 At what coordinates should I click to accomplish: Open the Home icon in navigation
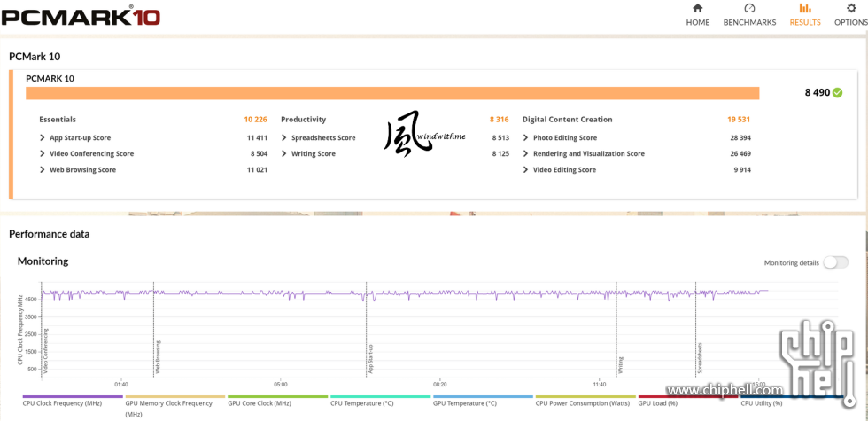click(698, 8)
